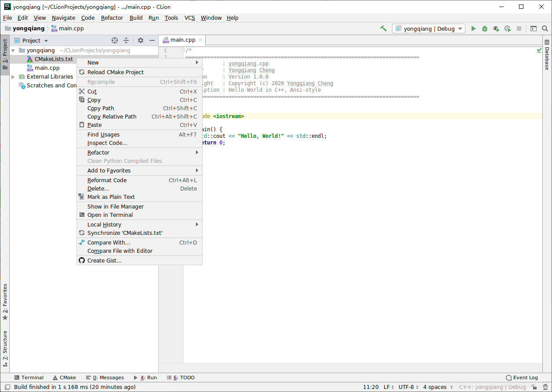Select Compare With... entry
The height and width of the screenshot is (392, 552).
140,242
